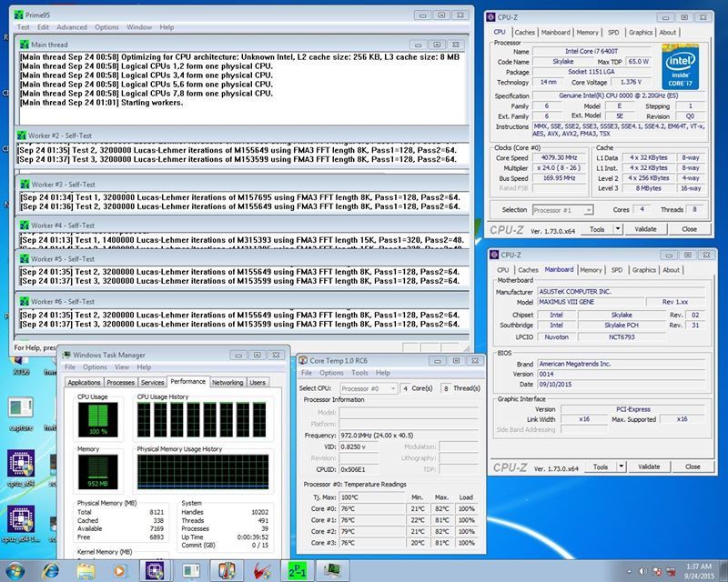Open the View menu in Task Manager
Image resolution: width=728 pixels, height=582 pixels.
[x=122, y=367]
